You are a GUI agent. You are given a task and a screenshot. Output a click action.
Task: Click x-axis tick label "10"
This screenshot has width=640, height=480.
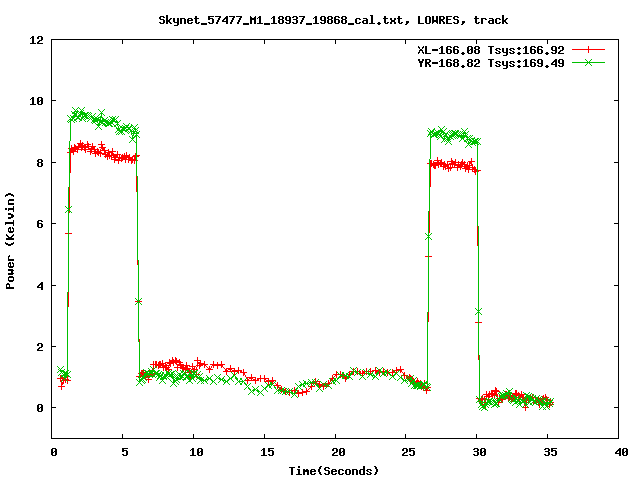tap(196, 452)
